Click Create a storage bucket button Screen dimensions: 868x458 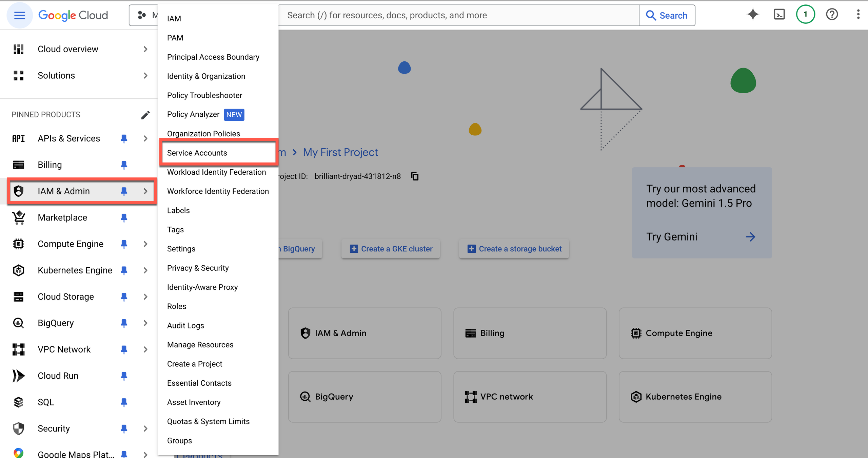tap(514, 249)
